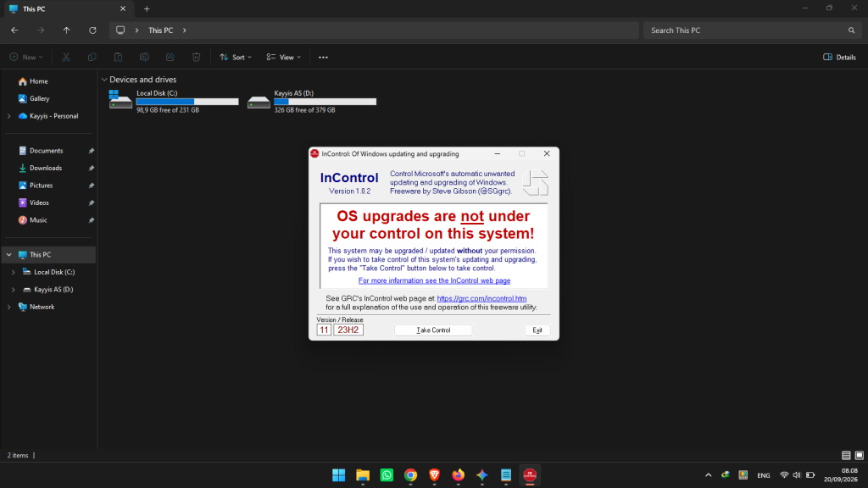
Task: Click Exit button in InControl dialog
Action: pos(537,330)
